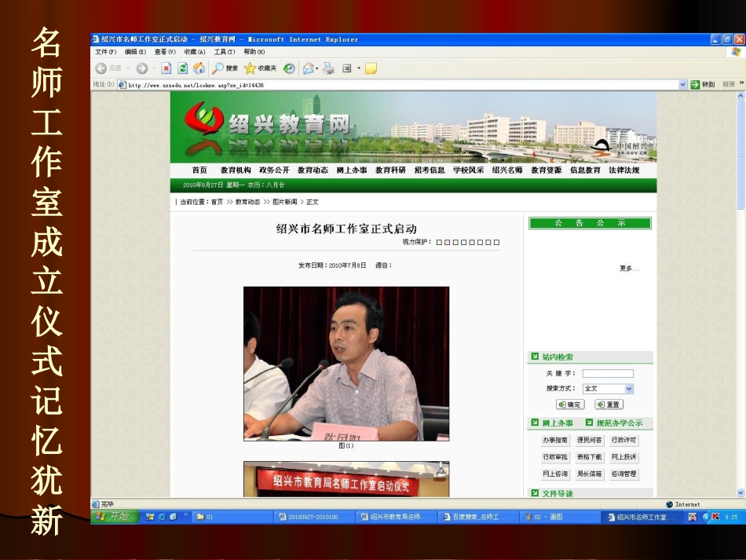Click the yellow note toolbar icon
This screenshot has height=560, width=746.
pyautogui.click(x=371, y=68)
